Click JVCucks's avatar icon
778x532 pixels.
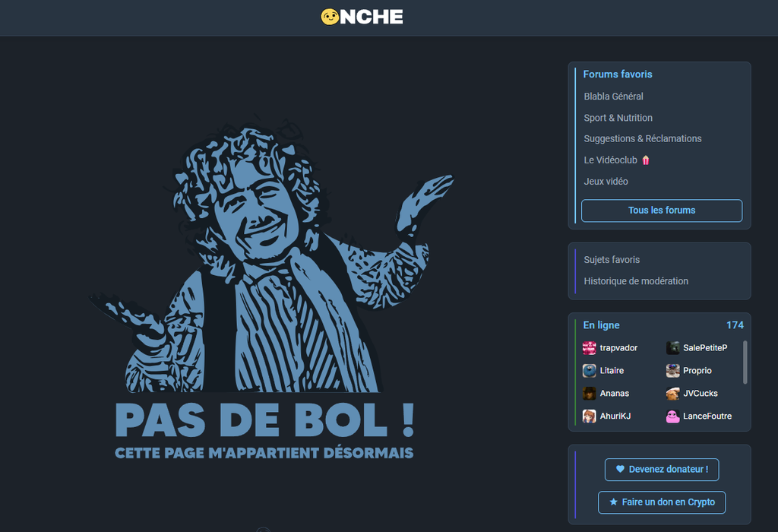click(x=672, y=394)
